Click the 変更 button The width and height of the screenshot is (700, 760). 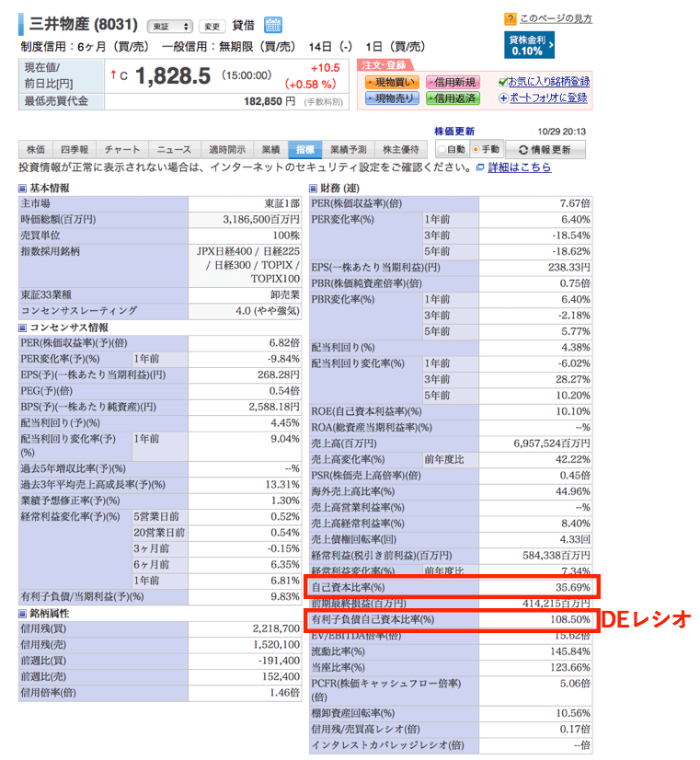click(212, 26)
